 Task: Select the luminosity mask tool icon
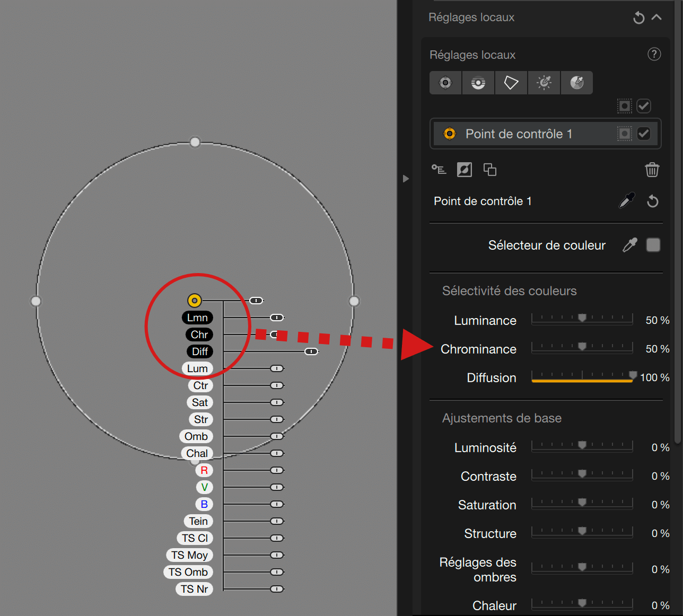tap(544, 83)
